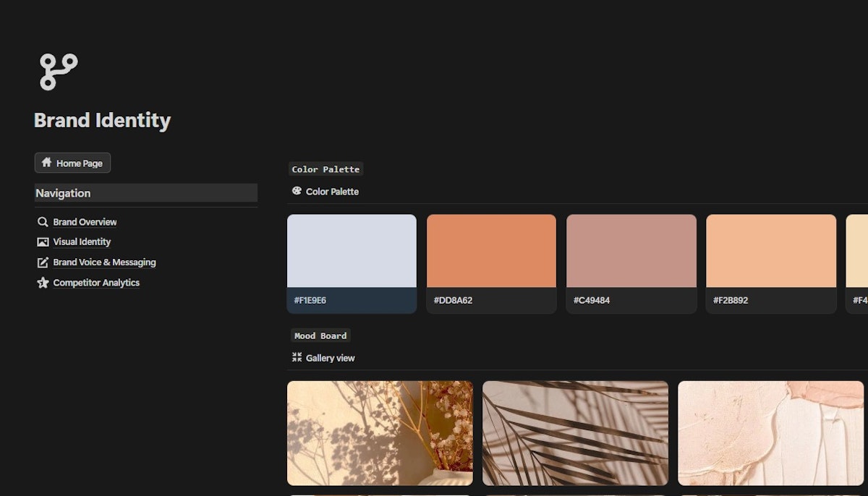Open the Brand Overview link
This screenshot has width=868, height=496.
(x=85, y=222)
